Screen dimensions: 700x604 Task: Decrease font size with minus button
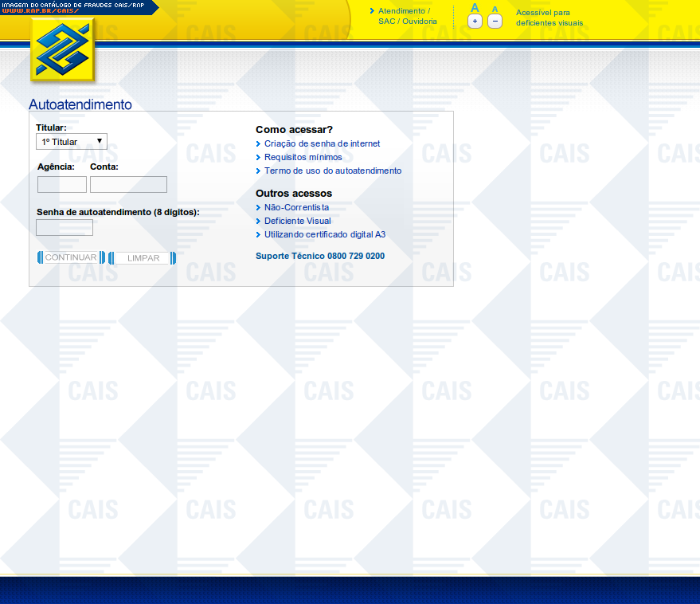[495, 22]
